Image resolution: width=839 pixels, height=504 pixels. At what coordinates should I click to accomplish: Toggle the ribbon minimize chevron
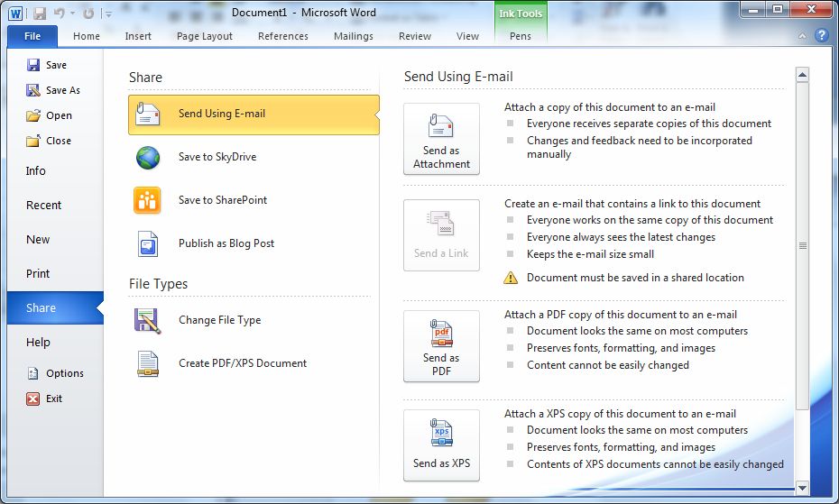(802, 37)
